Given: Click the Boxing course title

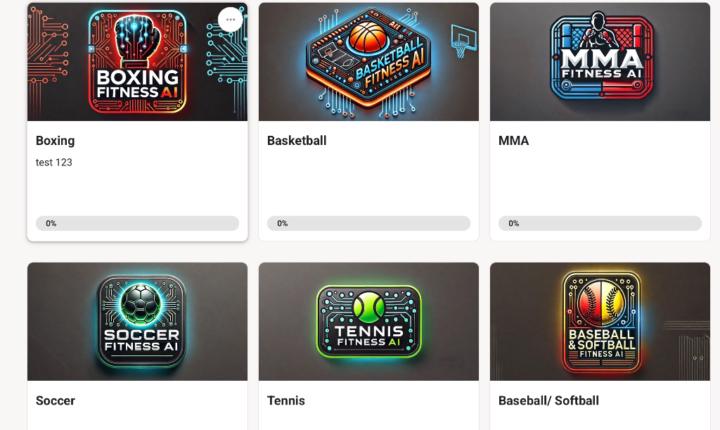Looking at the screenshot, I should coord(55,141).
